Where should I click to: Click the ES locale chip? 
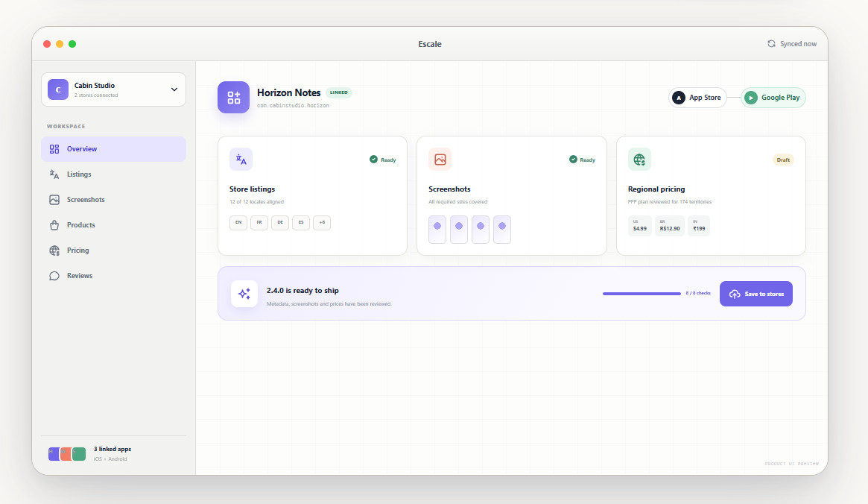pyautogui.click(x=301, y=223)
